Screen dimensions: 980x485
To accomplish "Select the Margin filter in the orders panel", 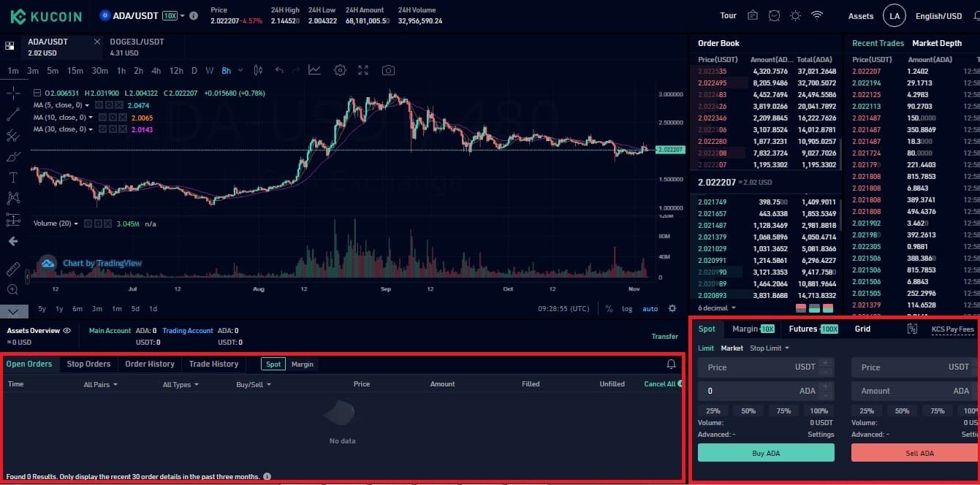I will [x=303, y=364].
